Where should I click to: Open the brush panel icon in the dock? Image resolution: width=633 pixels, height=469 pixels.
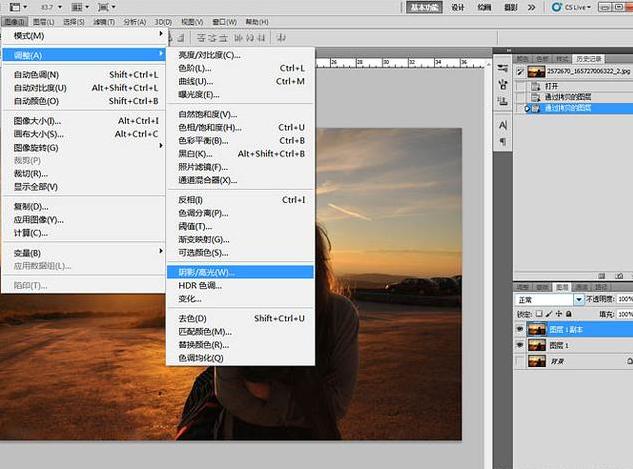click(x=503, y=85)
